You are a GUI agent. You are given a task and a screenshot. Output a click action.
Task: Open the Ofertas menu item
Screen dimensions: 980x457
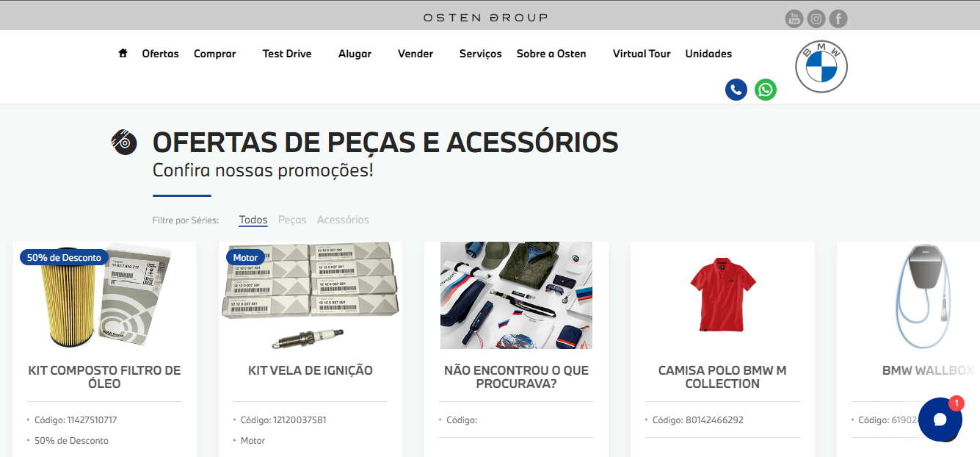(161, 54)
